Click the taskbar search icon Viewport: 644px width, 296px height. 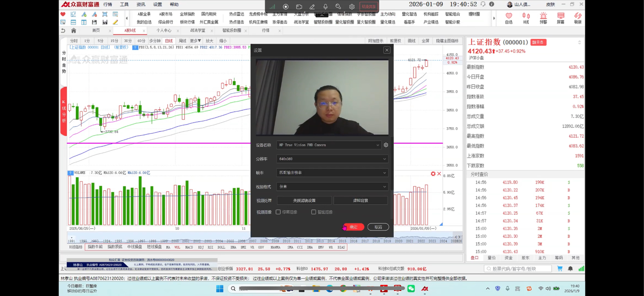[233, 289]
